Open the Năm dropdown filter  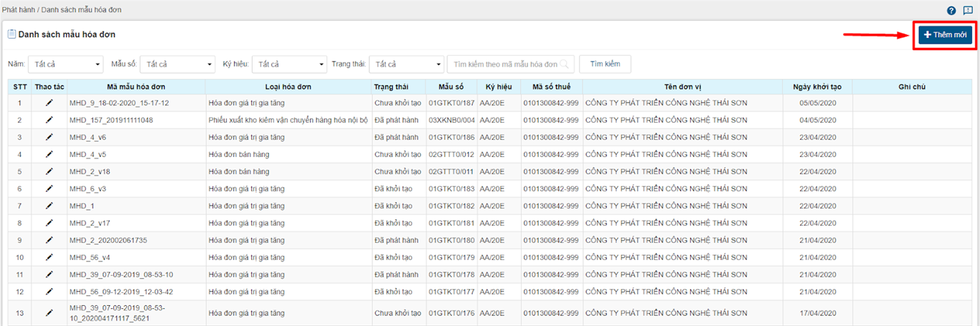tap(66, 64)
